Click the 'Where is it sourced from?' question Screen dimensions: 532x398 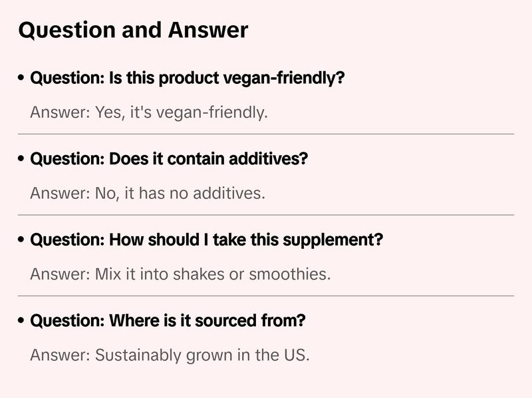pos(168,321)
